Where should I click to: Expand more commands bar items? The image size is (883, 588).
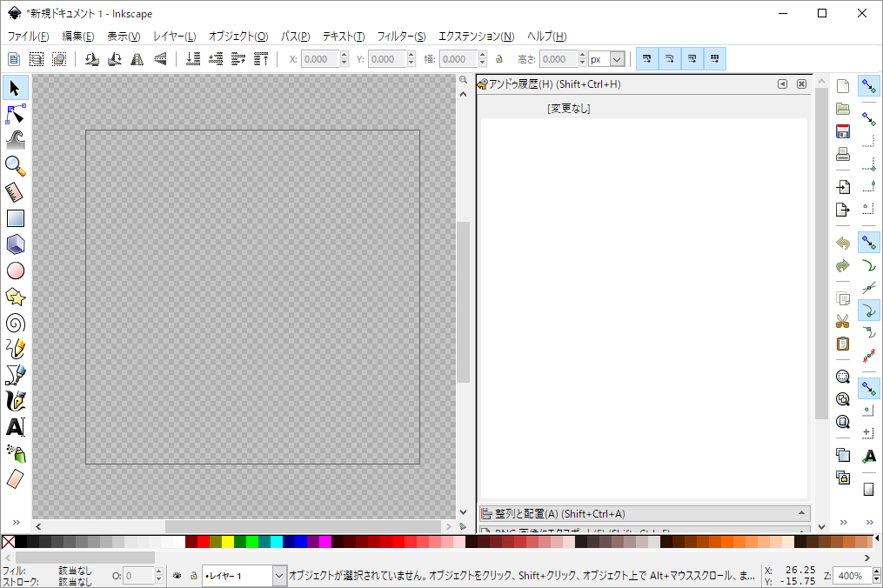[843, 522]
